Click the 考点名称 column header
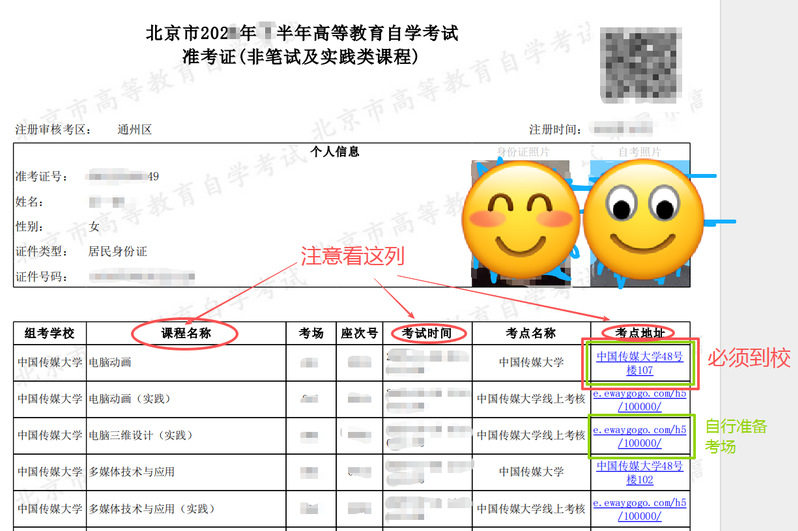798x531 pixels. (x=530, y=333)
